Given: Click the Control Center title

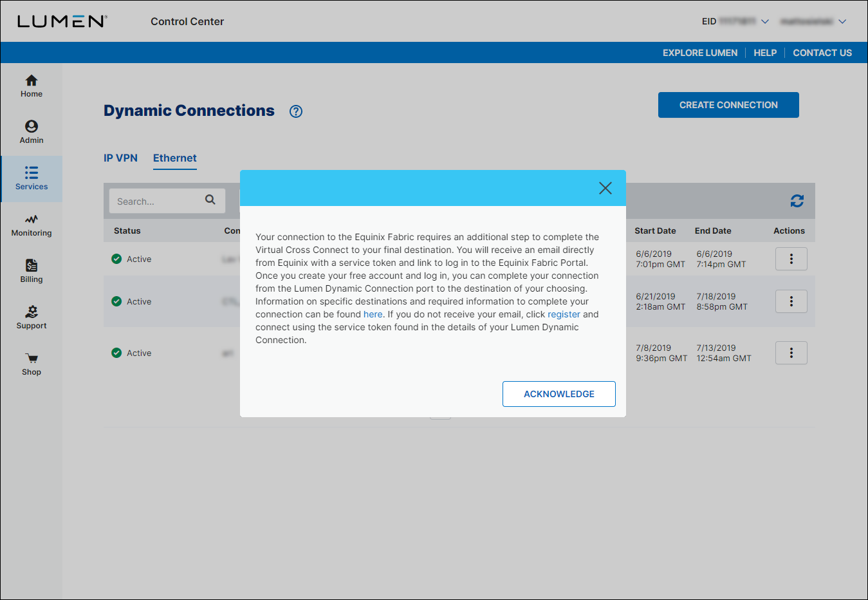Looking at the screenshot, I should pyautogui.click(x=187, y=21).
